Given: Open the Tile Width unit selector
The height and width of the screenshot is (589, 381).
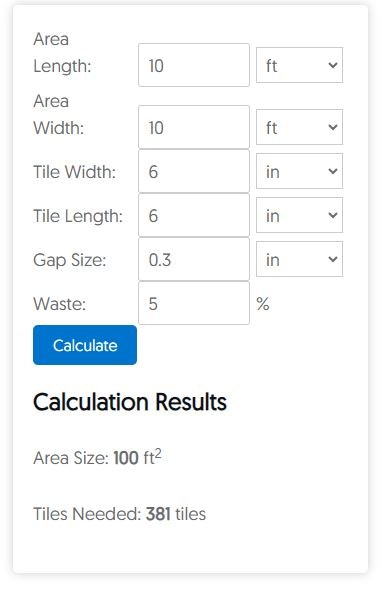Looking at the screenshot, I should click(x=299, y=171).
